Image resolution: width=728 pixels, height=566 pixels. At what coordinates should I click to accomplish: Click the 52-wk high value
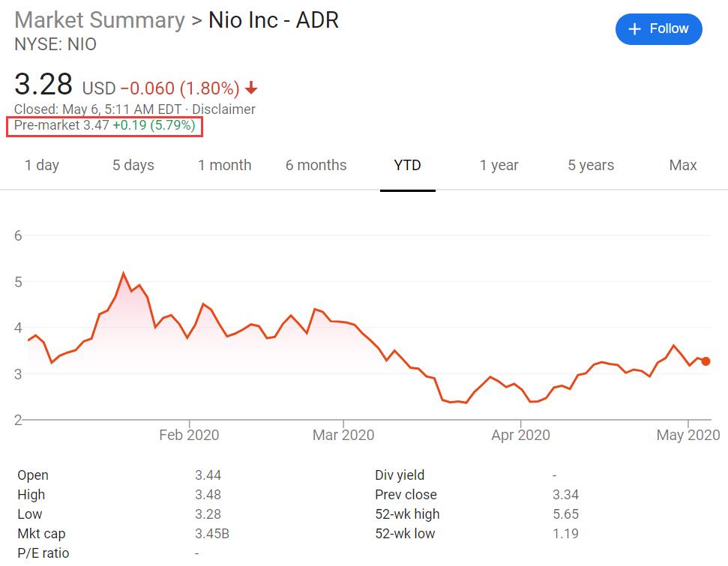[565, 514]
